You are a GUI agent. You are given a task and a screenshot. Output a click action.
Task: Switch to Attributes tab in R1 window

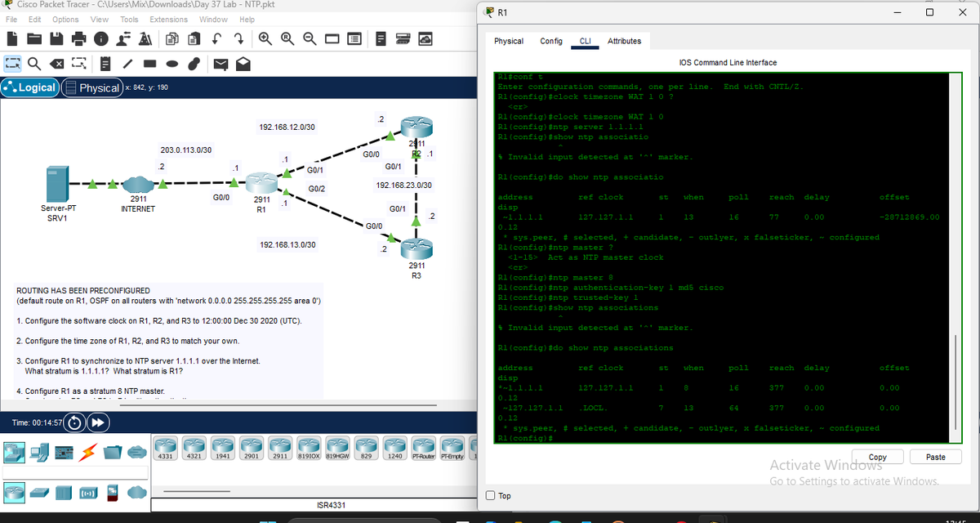coord(624,41)
